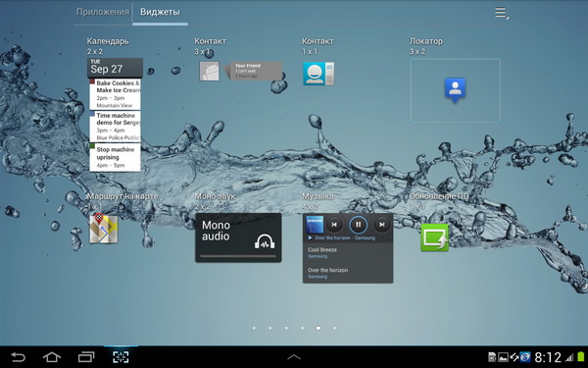Select the Календарь widget preview
Viewport: 588px width, 368px height.
[x=115, y=115]
